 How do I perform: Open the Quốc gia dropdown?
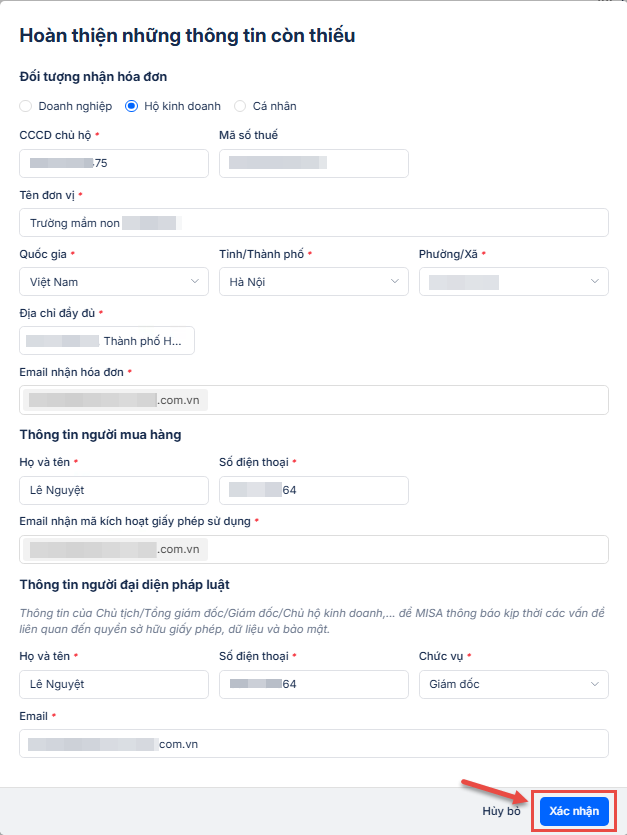pyautogui.click(x=113, y=282)
